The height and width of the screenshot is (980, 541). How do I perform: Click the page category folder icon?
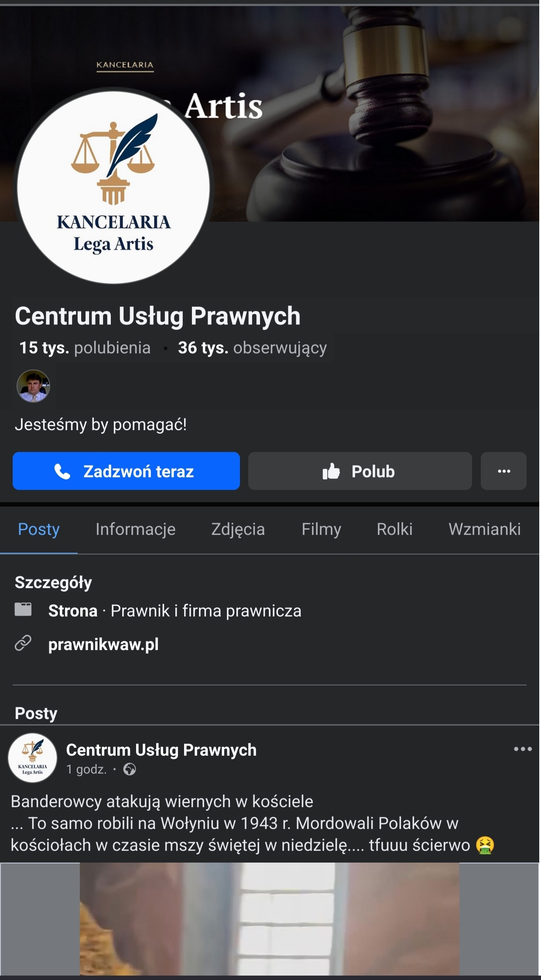pyautogui.click(x=23, y=610)
